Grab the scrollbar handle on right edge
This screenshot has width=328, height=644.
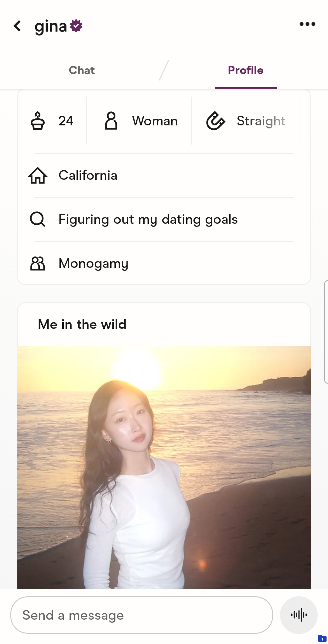pos(326,332)
